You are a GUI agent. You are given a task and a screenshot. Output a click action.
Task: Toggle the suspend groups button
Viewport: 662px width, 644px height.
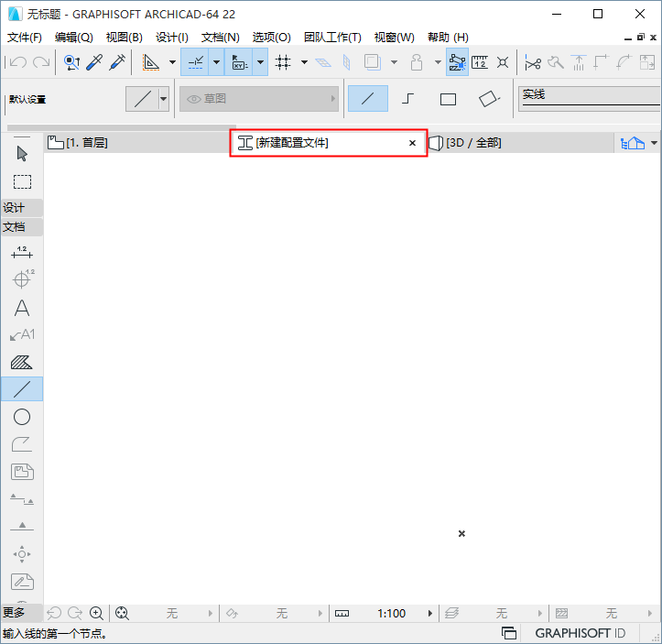click(457, 62)
